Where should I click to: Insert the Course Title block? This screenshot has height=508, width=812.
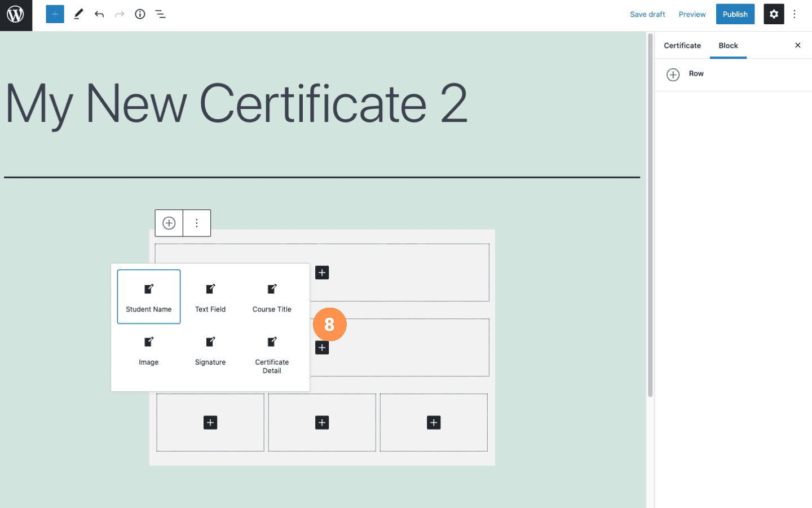coord(272,296)
